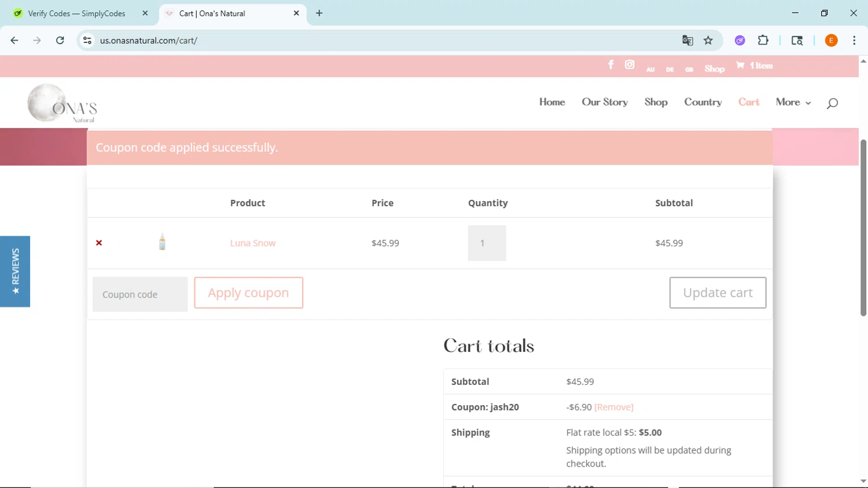Click the address bar URL

point(149,41)
